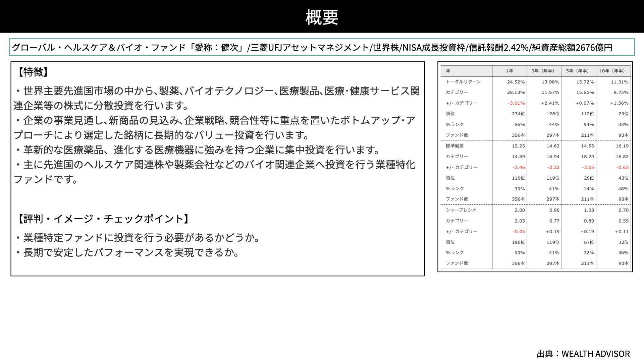
Task: Select rank value 186位
Action: [518, 242]
